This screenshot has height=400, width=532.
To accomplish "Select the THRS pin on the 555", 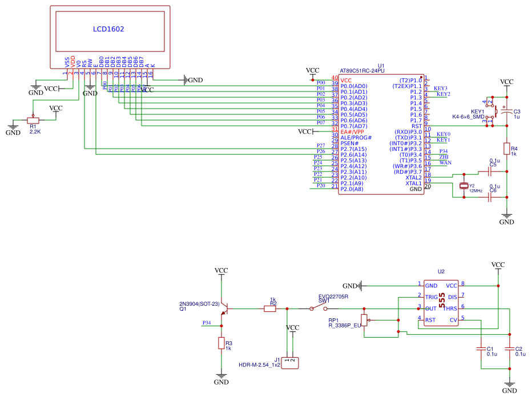I will [x=450, y=309].
